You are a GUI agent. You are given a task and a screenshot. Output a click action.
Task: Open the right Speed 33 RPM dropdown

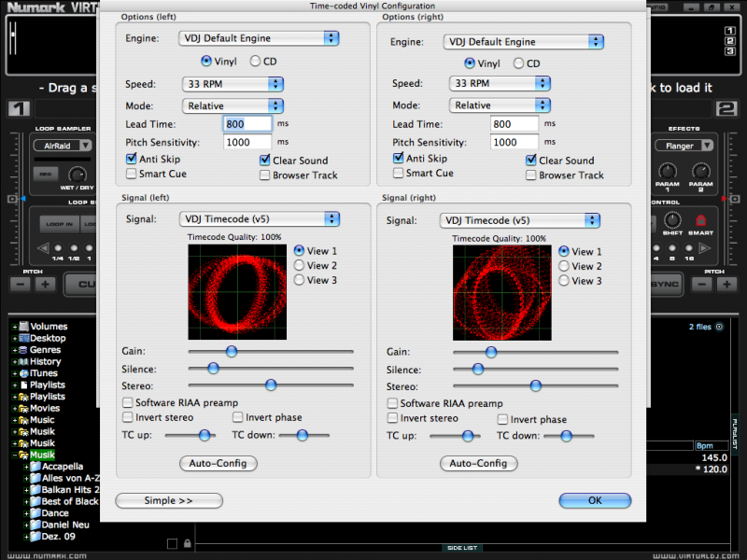tap(500, 83)
